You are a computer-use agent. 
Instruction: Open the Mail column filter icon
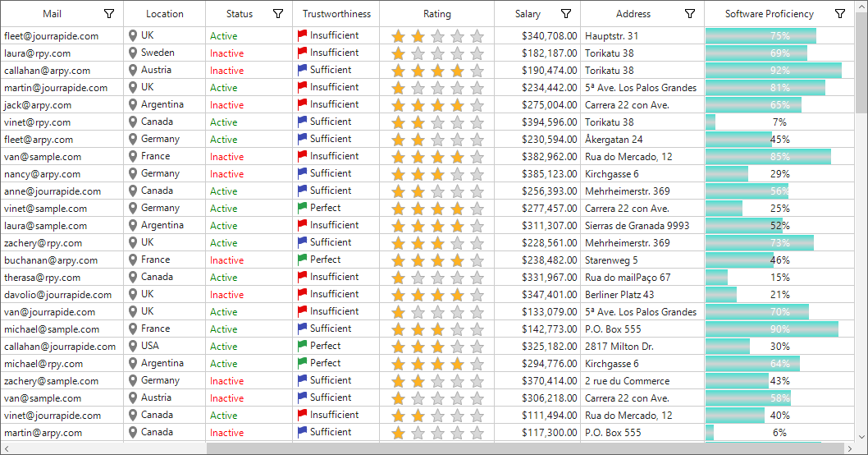(x=109, y=14)
